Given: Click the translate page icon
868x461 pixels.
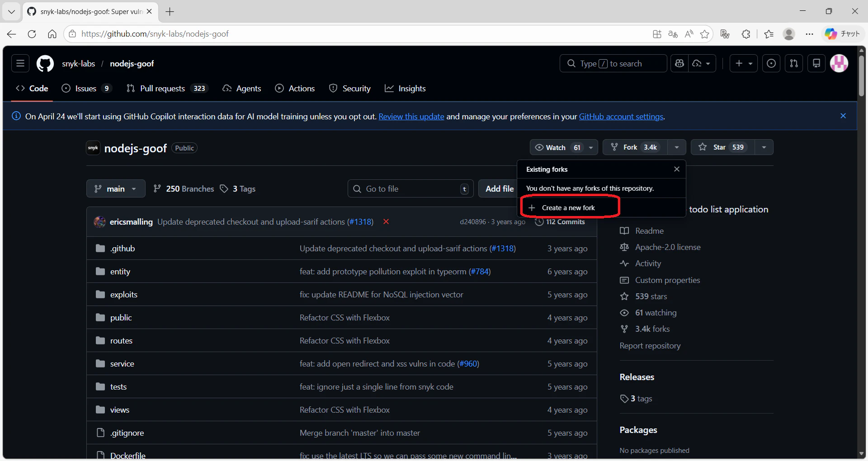Looking at the screenshot, I should [x=673, y=34].
